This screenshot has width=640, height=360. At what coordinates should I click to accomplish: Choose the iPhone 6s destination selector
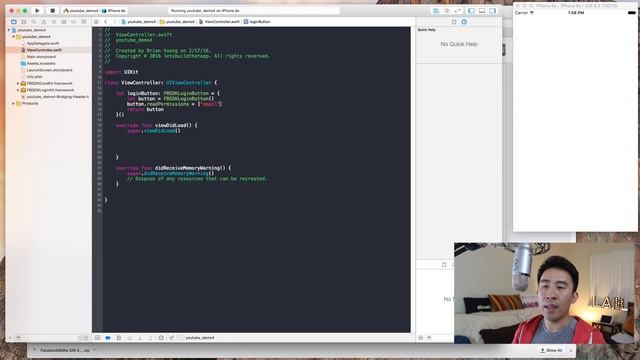tap(114, 11)
